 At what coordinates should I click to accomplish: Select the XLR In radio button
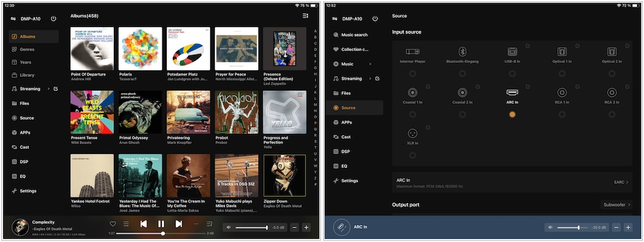pos(413,155)
